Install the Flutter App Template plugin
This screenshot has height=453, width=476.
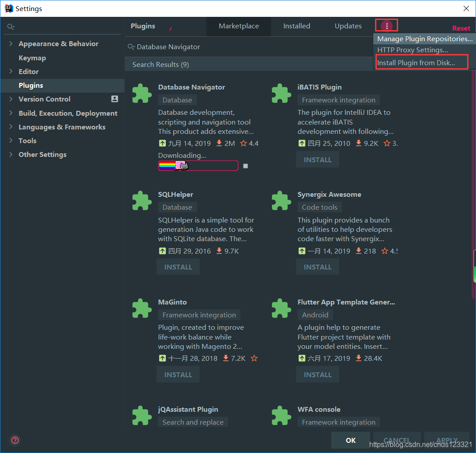pyautogui.click(x=317, y=375)
